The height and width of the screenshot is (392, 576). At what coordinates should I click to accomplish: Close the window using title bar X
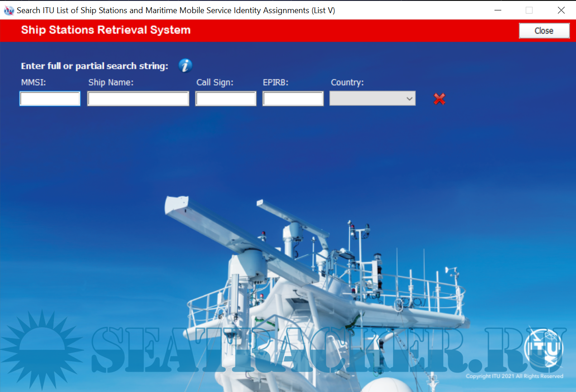coord(561,10)
